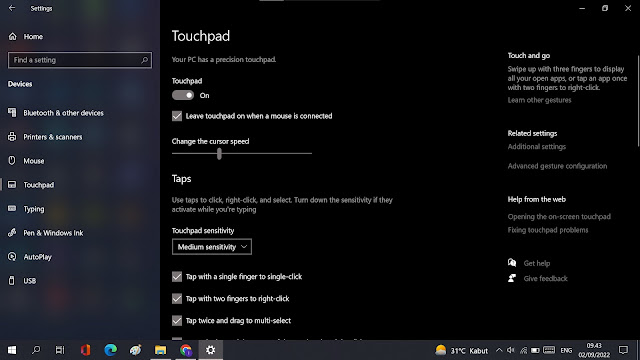Open File Explorer from taskbar
This screenshot has height=360, width=640.
[x=160, y=350]
